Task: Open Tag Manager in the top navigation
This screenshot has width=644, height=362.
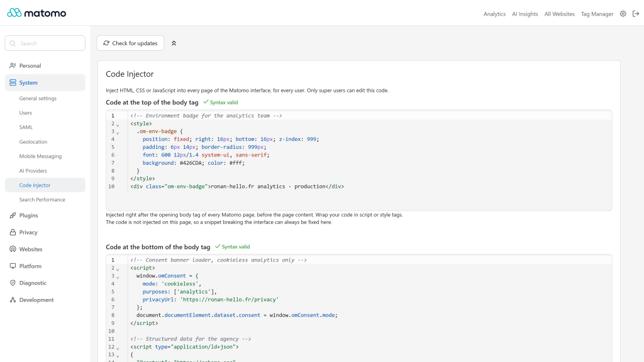Action: [x=597, y=14]
